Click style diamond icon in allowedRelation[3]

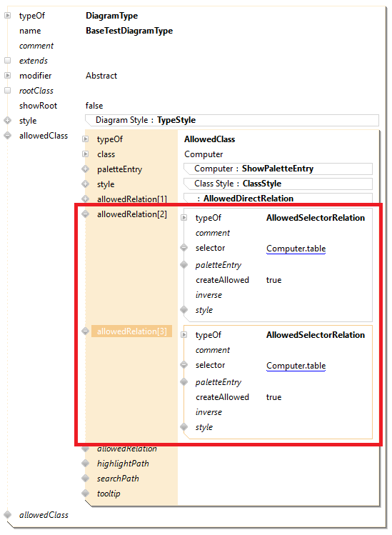tap(184, 427)
